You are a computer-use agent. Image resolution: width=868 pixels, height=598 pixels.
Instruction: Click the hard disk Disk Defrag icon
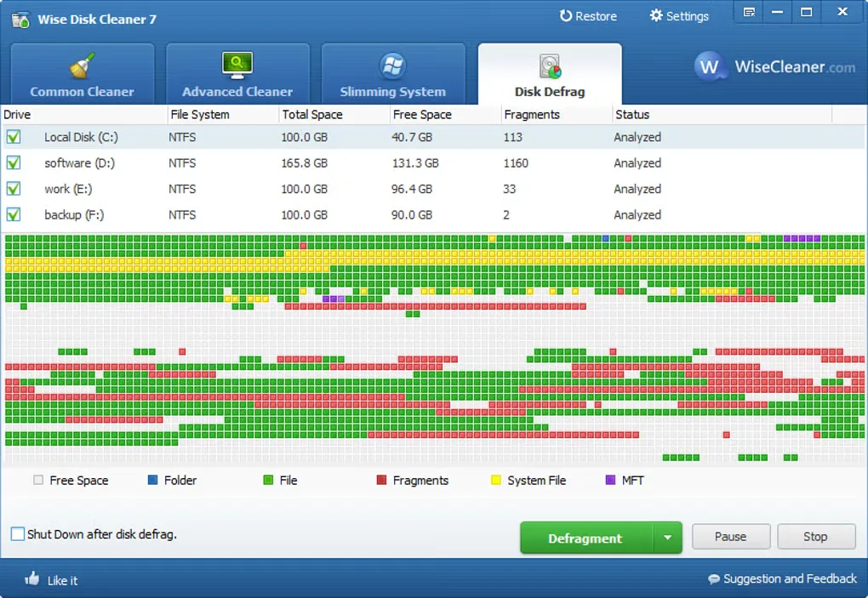click(550, 66)
